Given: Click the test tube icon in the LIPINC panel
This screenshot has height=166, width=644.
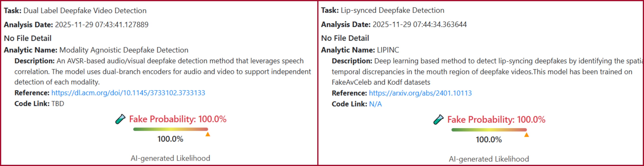Looking at the screenshot, I should point(438,120).
